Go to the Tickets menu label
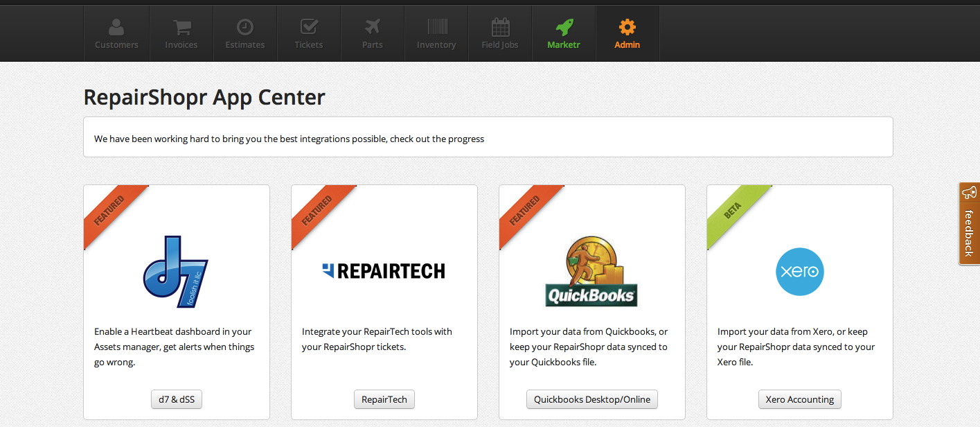980x427 pixels. click(x=309, y=45)
